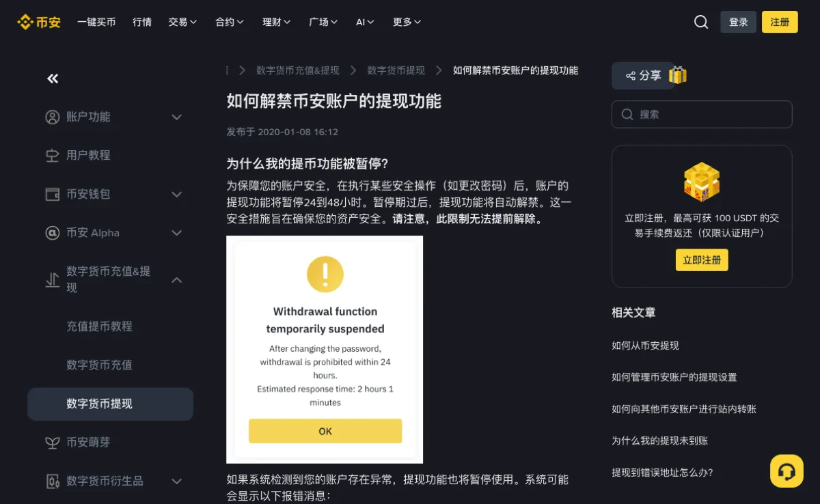Click the 数字货币衍生品 icon
The height and width of the screenshot is (504, 820).
tap(53, 481)
